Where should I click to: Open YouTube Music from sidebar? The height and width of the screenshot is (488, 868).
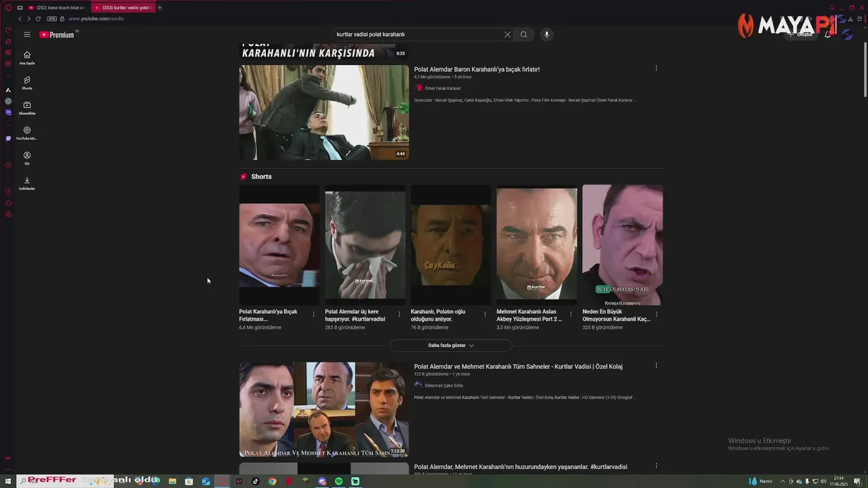[27, 133]
